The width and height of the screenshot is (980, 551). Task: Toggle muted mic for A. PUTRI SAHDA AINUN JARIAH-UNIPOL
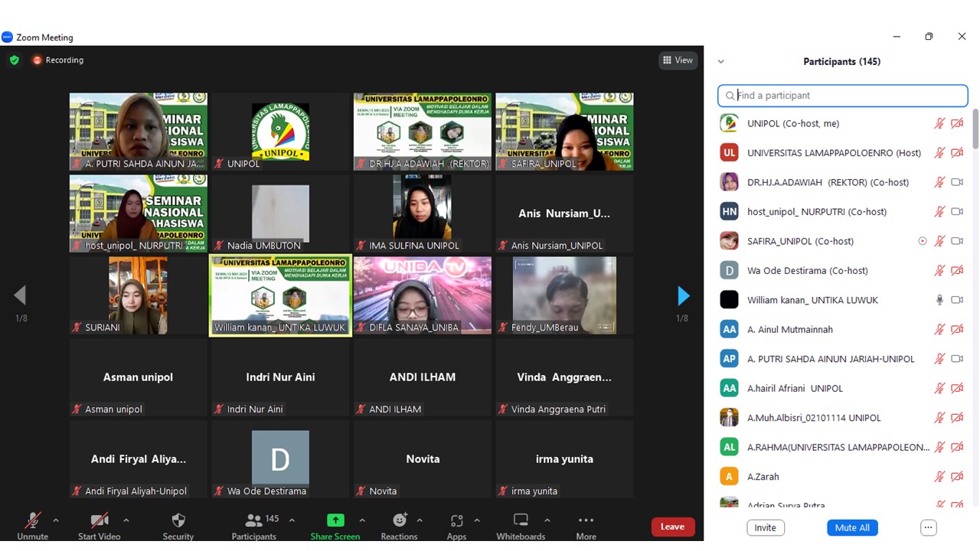939,359
